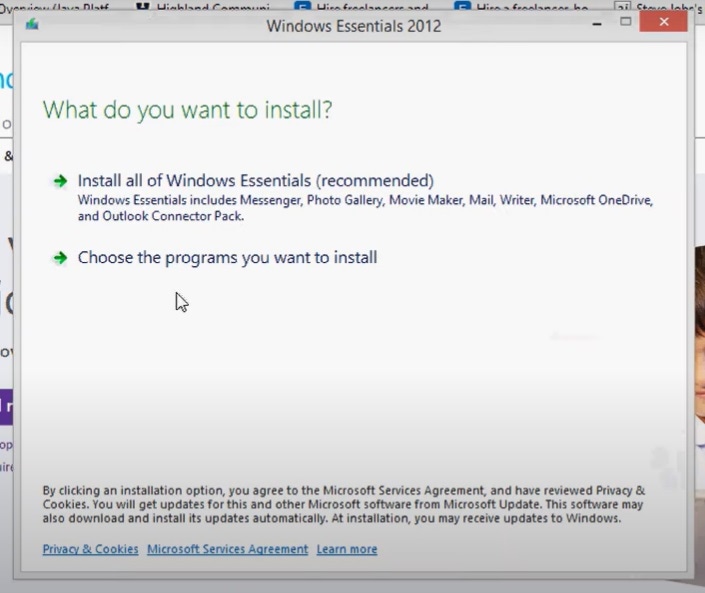Switch to Hire a freelancer browser tab
Screen dimensions: 705x593
[x=522, y=6]
